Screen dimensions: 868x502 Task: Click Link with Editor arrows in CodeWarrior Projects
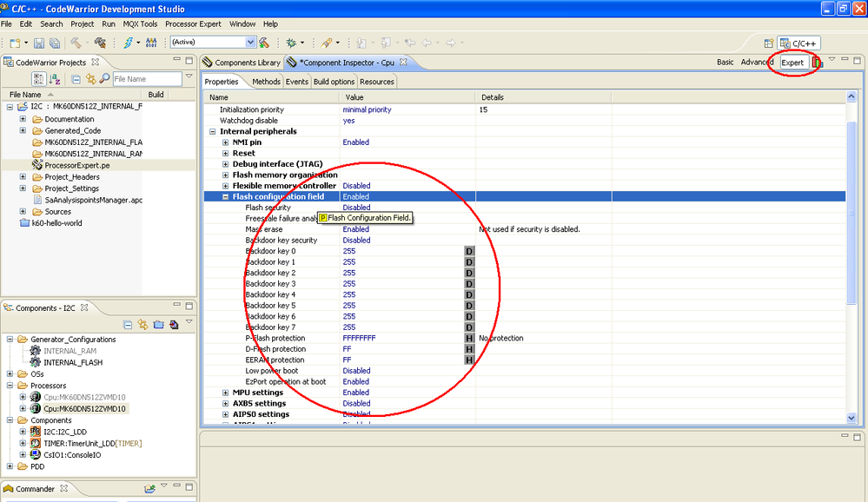[x=90, y=79]
